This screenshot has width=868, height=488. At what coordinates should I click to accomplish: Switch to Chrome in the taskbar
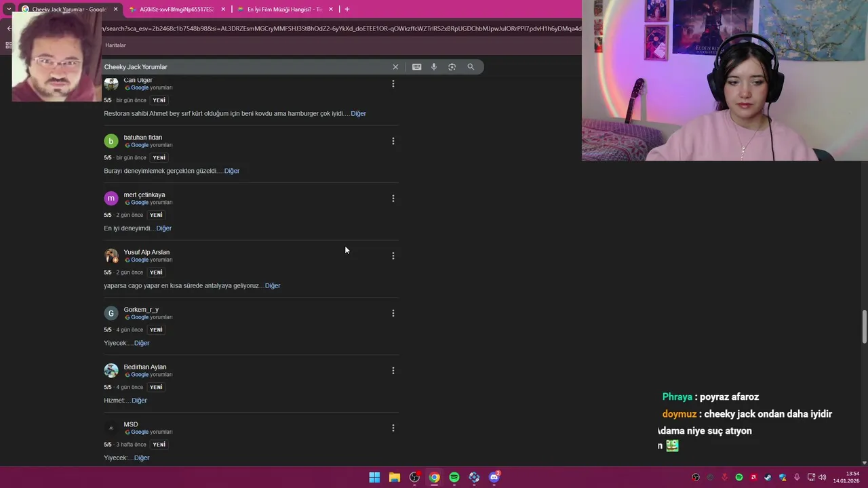click(x=434, y=477)
